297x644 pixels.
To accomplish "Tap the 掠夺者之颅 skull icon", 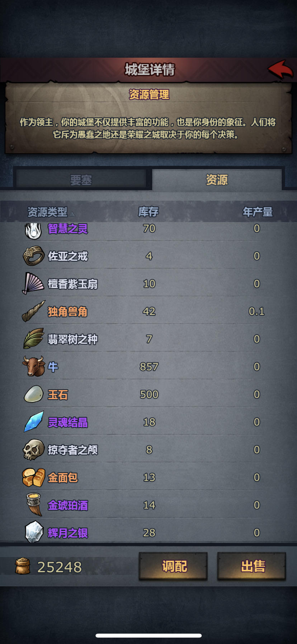I will pyautogui.click(x=34, y=449).
